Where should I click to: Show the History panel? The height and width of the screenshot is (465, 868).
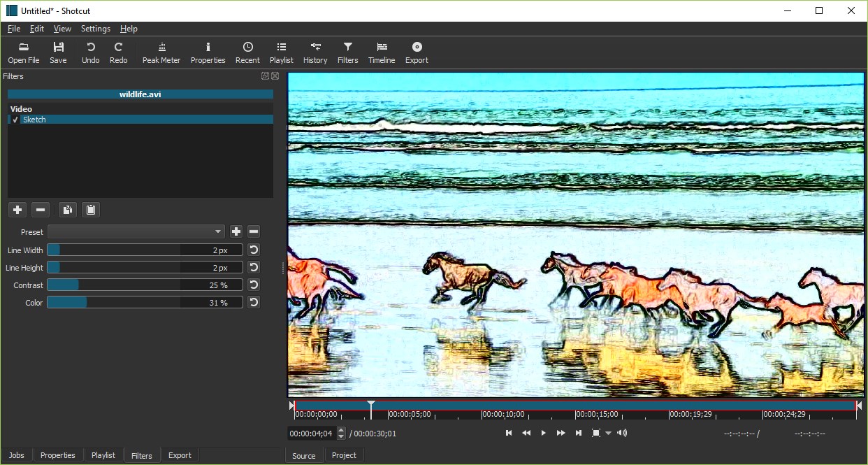click(315, 52)
